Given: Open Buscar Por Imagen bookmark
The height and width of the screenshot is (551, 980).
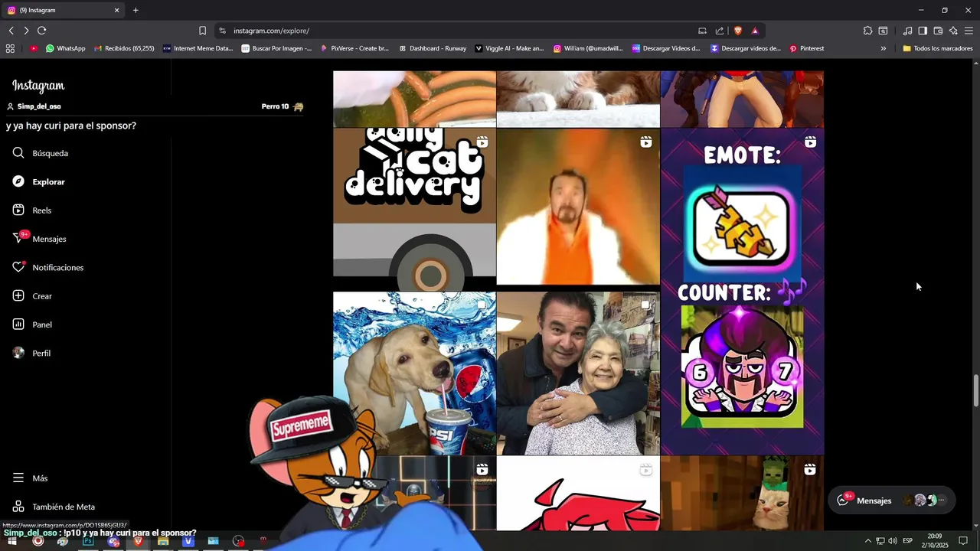Looking at the screenshot, I should (276, 48).
